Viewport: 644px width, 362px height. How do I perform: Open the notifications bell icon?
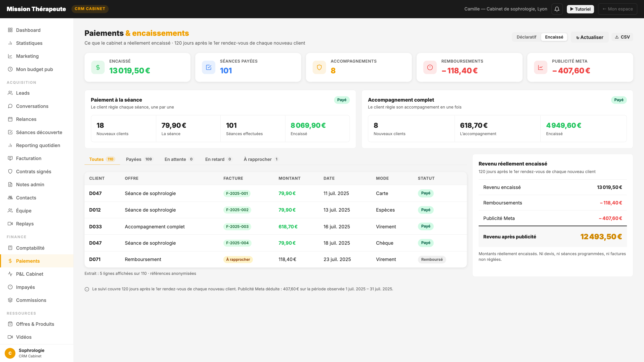[557, 9]
